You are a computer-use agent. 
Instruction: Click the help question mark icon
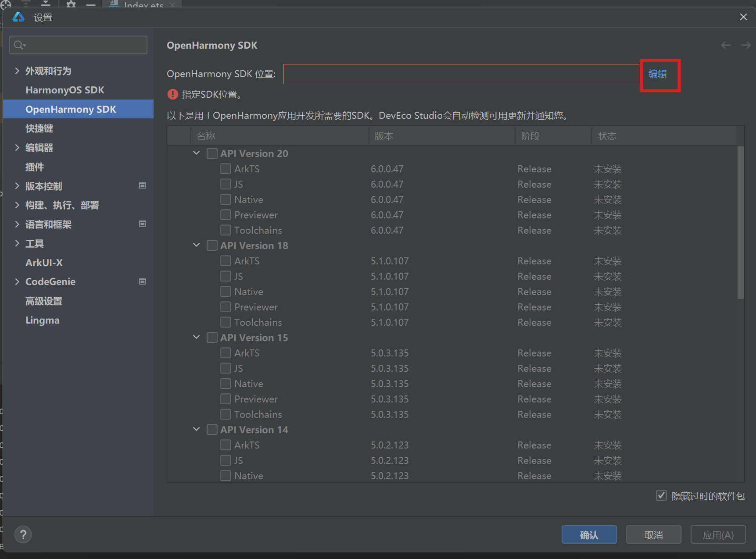point(23,534)
